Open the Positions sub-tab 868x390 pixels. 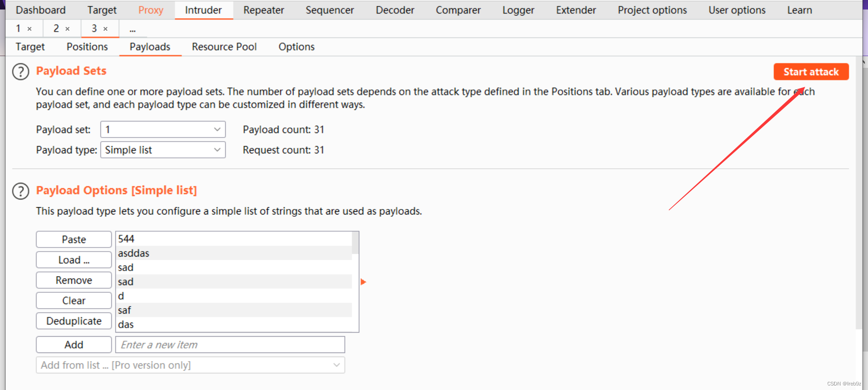point(87,47)
